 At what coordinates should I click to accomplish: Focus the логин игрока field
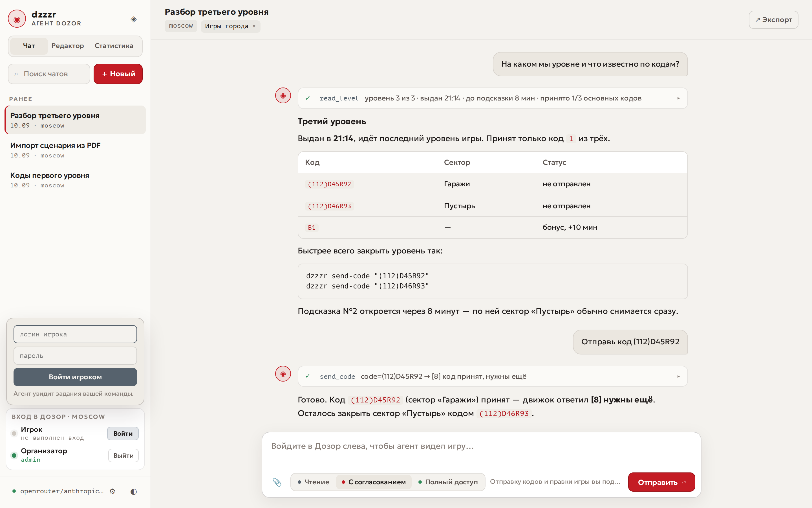point(75,334)
